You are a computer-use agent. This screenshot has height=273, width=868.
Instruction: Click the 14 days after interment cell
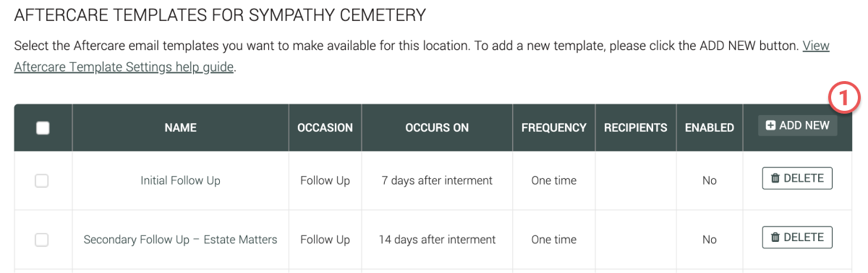[437, 240]
